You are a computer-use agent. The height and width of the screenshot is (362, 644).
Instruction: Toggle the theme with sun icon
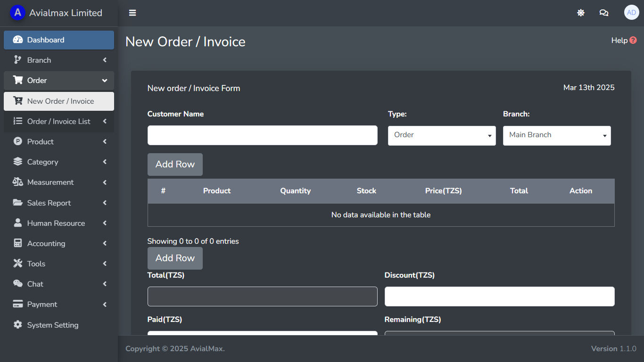(581, 13)
